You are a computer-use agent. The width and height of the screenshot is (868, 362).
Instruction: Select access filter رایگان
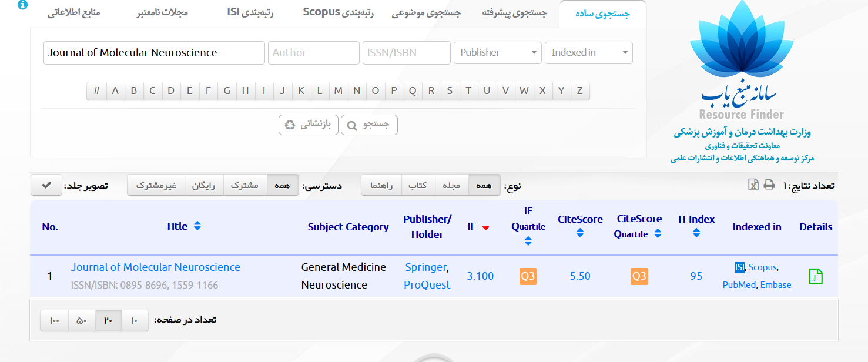(204, 185)
